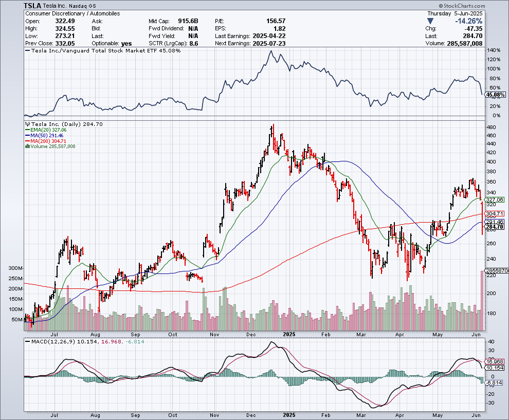Select the Prev Close value 332.05
The height and width of the screenshot is (420, 509).
tap(65, 44)
